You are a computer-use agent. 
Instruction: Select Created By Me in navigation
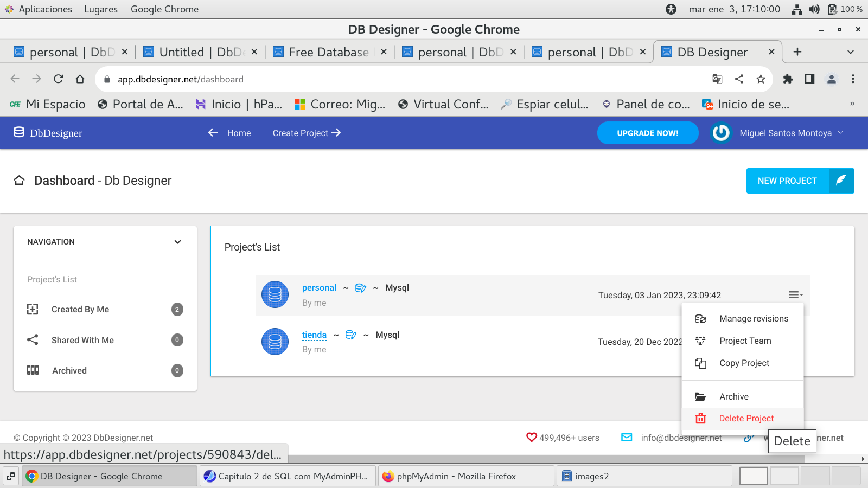click(x=80, y=310)
